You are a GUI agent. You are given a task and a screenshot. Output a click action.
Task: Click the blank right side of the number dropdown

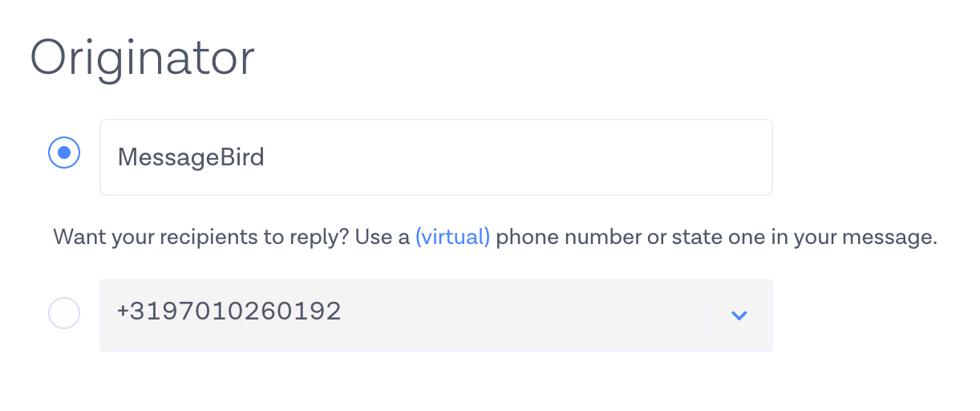(x=561, y=315)
